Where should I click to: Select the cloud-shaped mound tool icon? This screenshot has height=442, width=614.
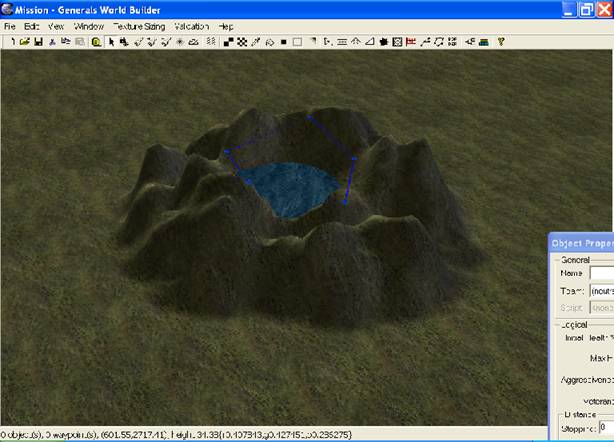(193, 41)
